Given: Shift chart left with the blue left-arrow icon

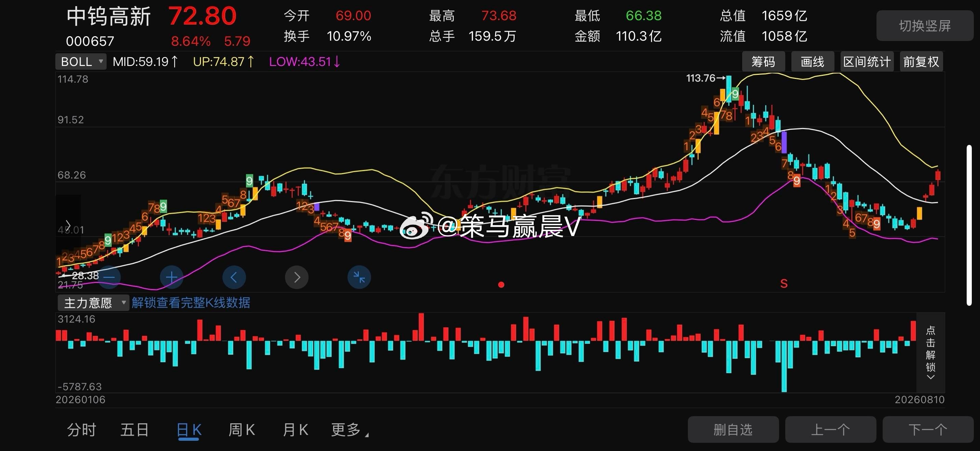Looking at the screenshot, I should pos(234,277).
